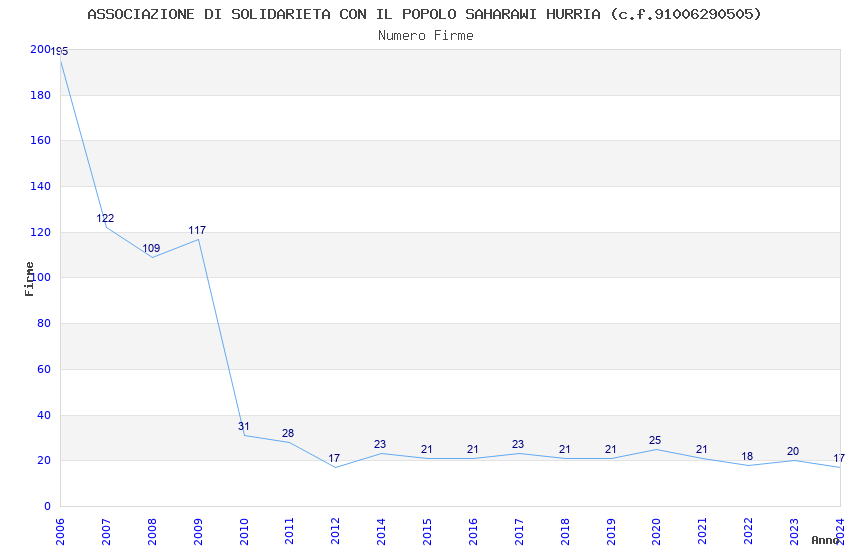Click y-axis value 200

pos(41,49)
